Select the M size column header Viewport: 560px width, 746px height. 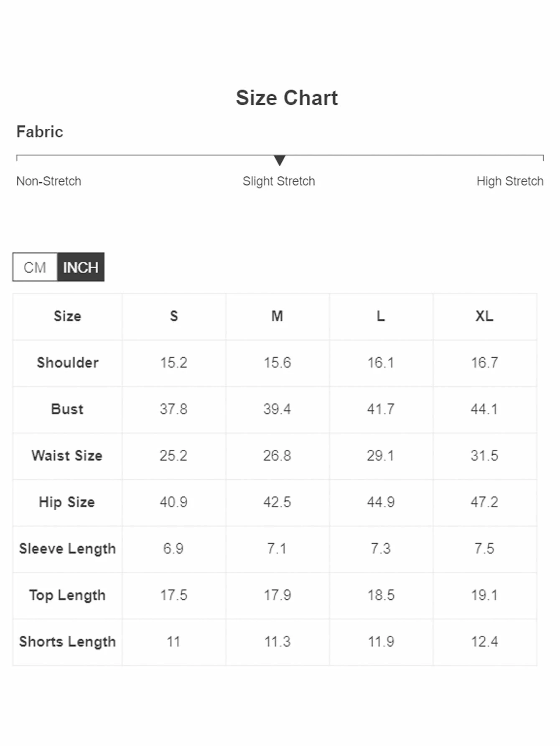(x=277, y=316)
